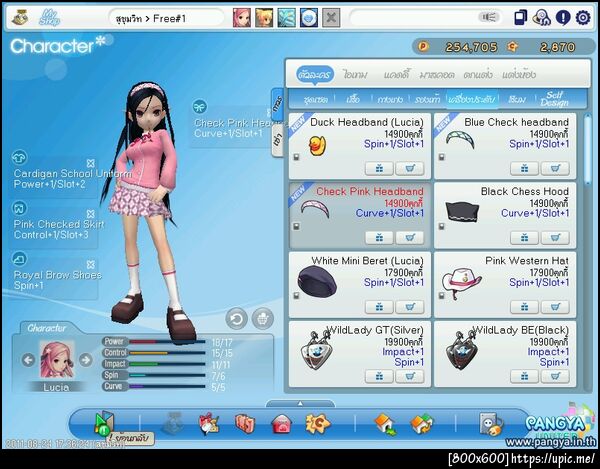Open the settings gear icon
Screen dimensions: 600x469
coord(583,18)
